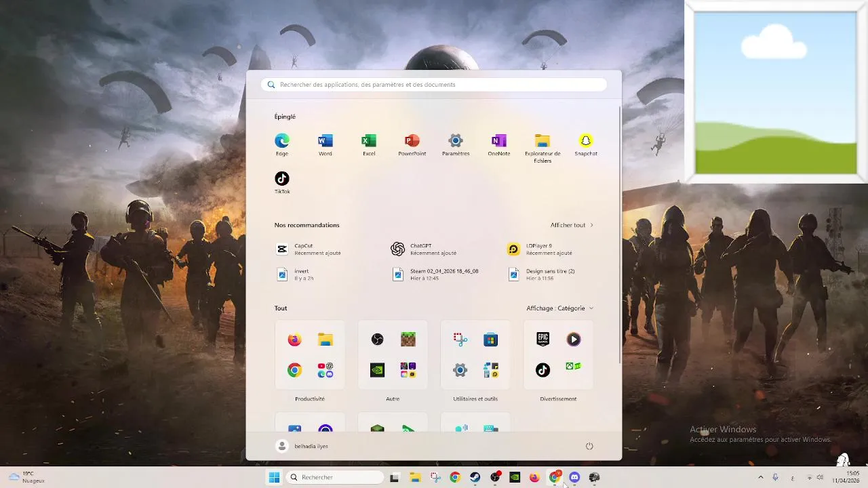Click the taskbar Rechercher search box
The width and height of the screenshot is (868, 488).
coord(335,477)
